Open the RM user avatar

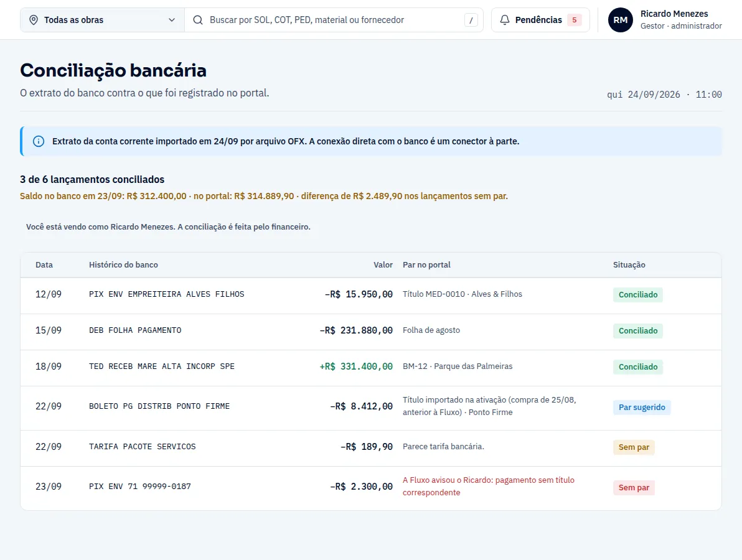click(x=621, y=20)
